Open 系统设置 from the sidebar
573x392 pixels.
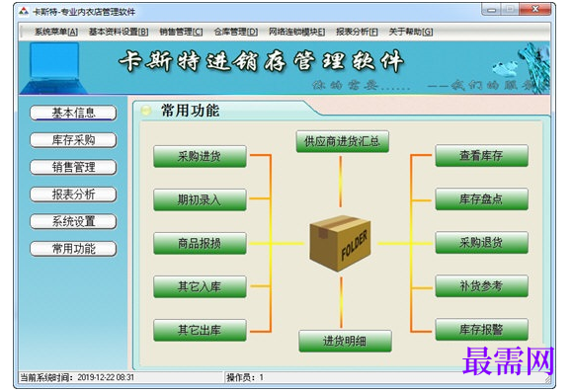click(x=73, y=221)
